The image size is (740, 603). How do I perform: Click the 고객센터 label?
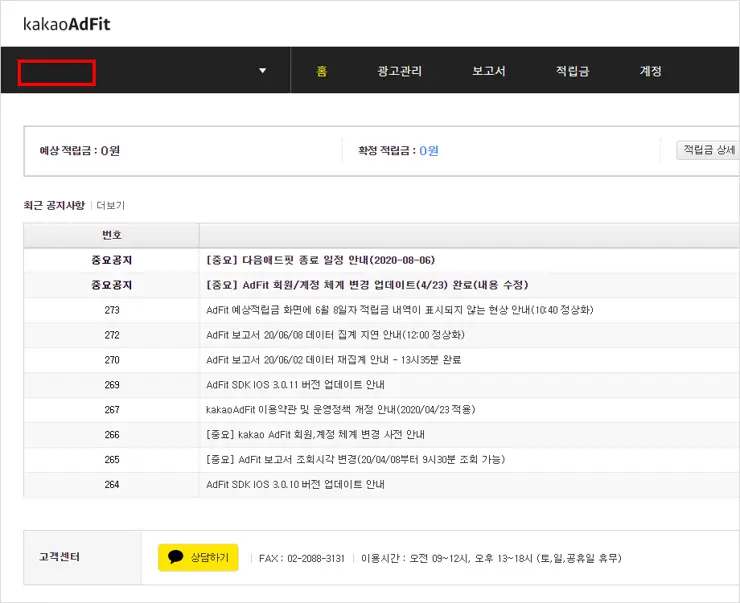(59, 557)
